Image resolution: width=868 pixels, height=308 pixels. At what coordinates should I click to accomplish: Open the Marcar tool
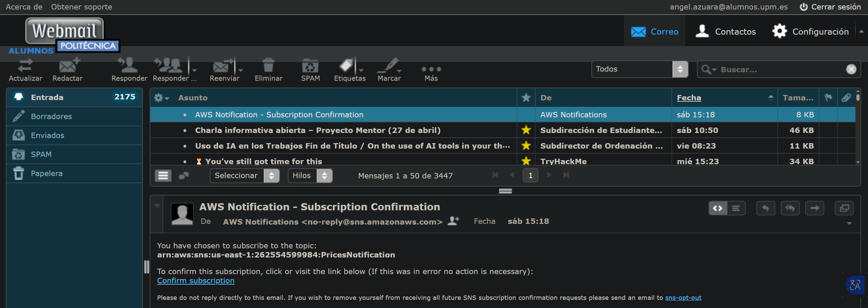pos(388,65)
